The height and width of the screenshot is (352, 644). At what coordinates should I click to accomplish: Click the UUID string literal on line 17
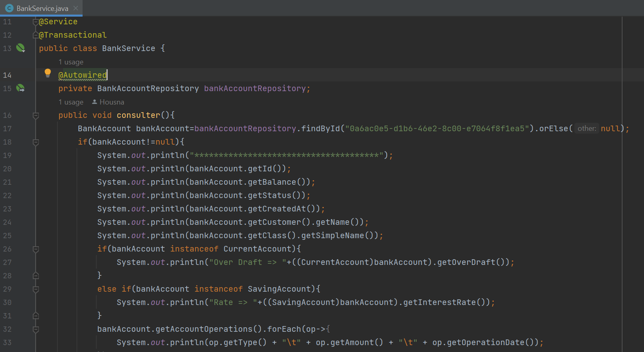click(437, 128)
